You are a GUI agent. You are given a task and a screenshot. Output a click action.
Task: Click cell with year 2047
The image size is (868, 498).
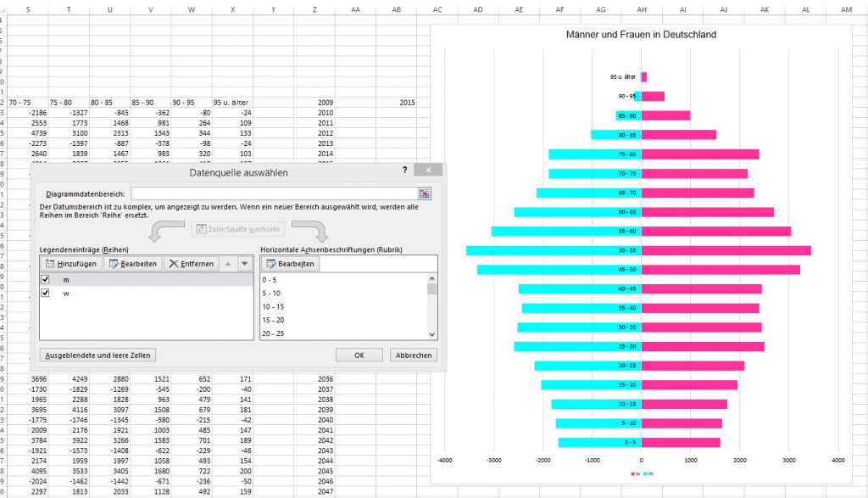[314, 491]
